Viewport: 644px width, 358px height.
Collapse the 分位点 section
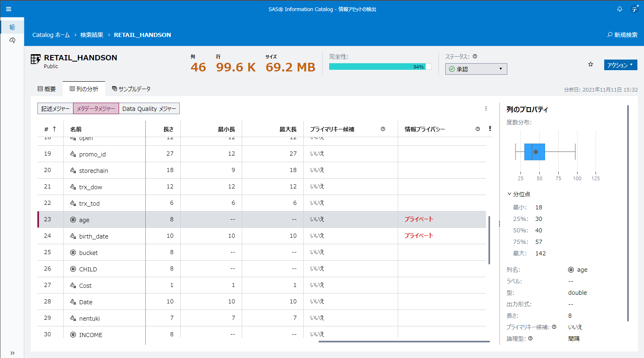point(509,194)
